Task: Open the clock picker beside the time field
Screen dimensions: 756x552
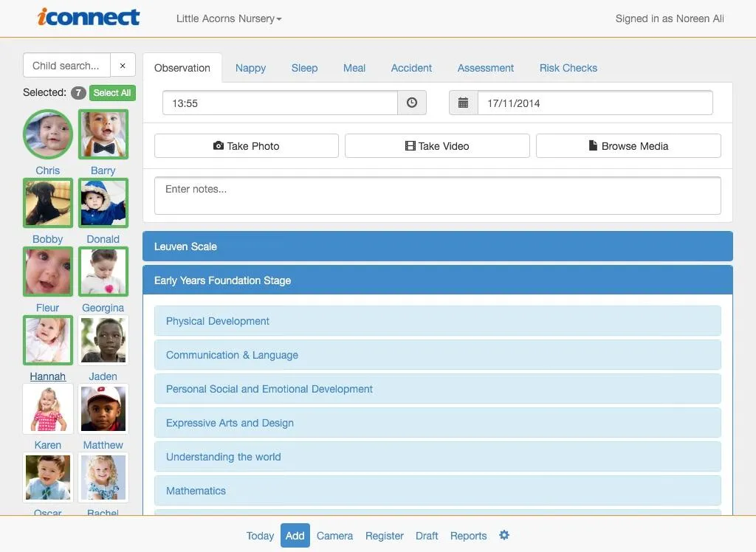Action: click(412, 102)
